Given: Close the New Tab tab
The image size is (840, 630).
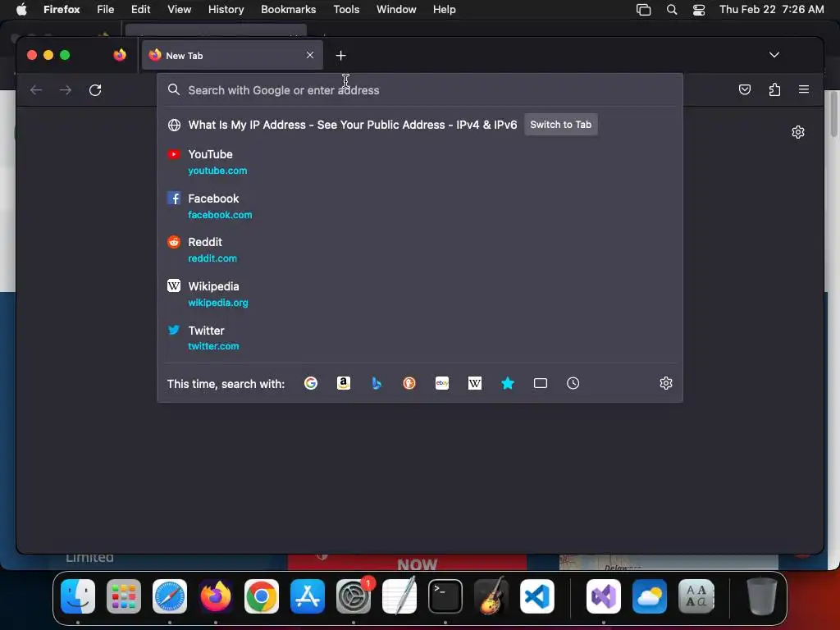Looking at the screenshot, I should (309, 55).
